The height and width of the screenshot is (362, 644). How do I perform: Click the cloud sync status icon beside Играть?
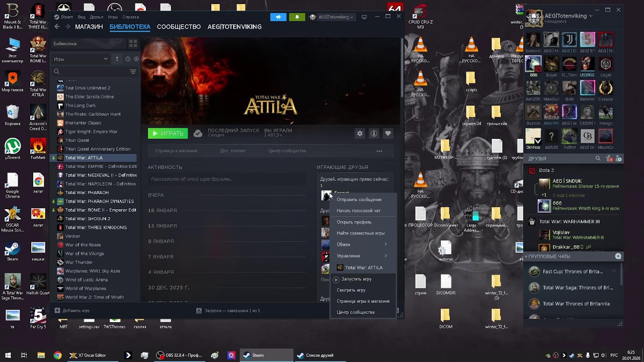coord(198,133)
